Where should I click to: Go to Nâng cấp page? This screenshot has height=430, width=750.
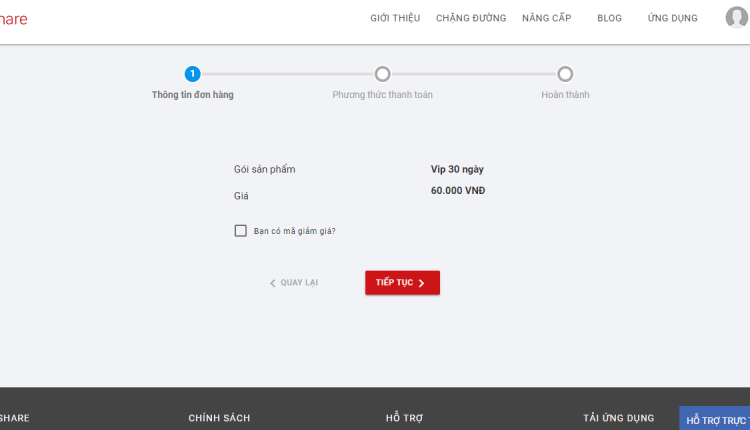(547, 18)
